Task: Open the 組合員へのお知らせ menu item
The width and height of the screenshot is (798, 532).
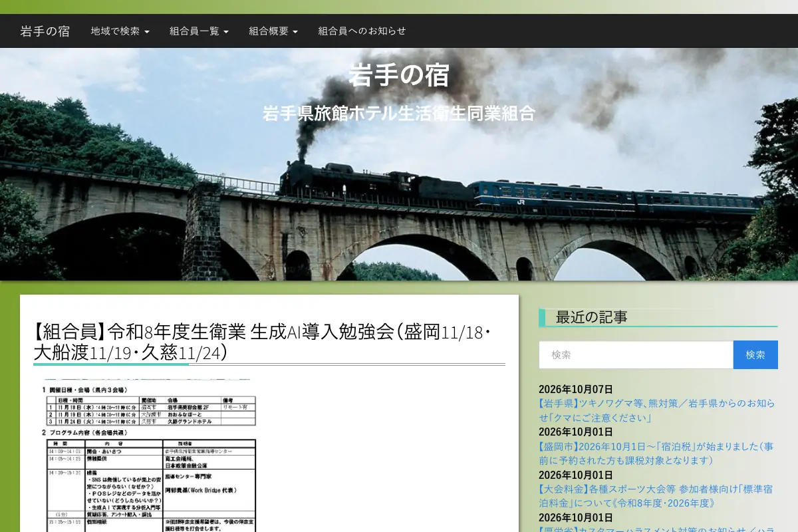Action: click(362, 31)
